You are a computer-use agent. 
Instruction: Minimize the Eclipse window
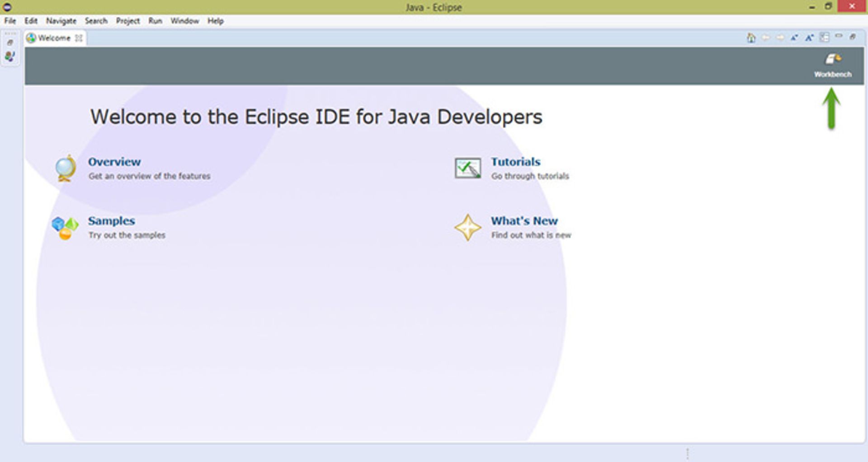(812, 7)
